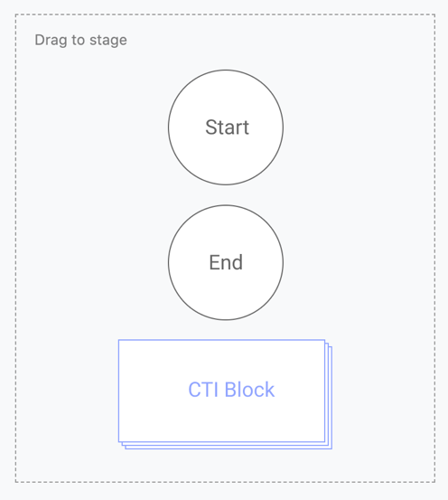Click the bottom edge of CTI Block stack
Screen dimensions: 448x500
click(229, 448)
